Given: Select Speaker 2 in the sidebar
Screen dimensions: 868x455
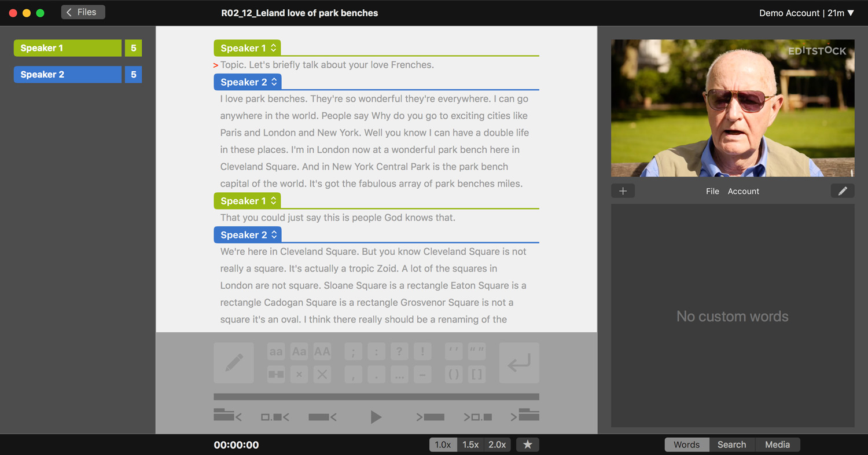Looking at the screenshot, I should [x=68, y=75].
